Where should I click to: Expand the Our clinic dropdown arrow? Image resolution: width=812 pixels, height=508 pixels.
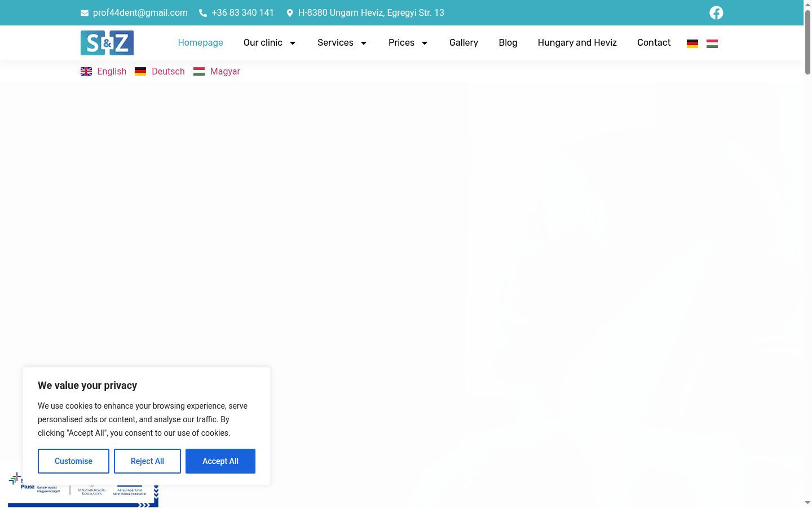coord(293,43)
